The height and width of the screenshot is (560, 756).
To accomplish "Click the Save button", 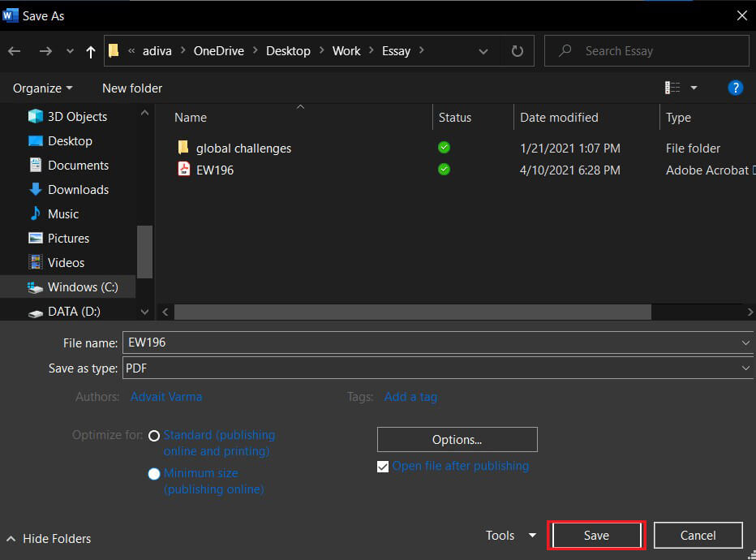I will (x=596, y=535).
